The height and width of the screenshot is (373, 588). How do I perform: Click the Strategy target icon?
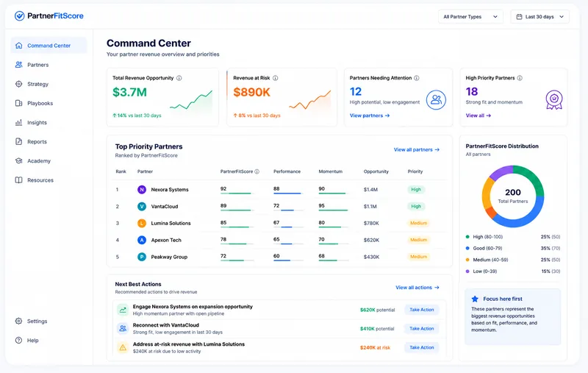19,84
